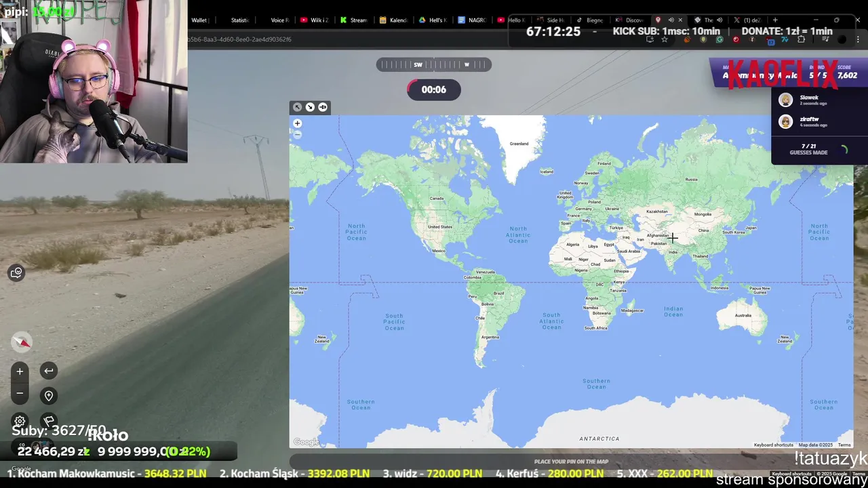Bookmark this page with star icon
Image resolution: width=868 pixels, height=488 pixels.
tap(665, 39)
